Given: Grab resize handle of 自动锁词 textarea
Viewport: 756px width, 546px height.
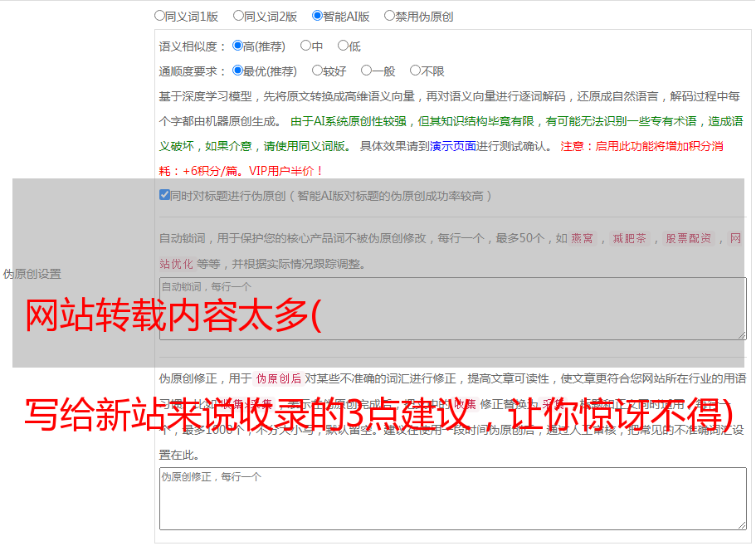Looking at the screenshot, I should pyautogui.click(x=742, y=335).
